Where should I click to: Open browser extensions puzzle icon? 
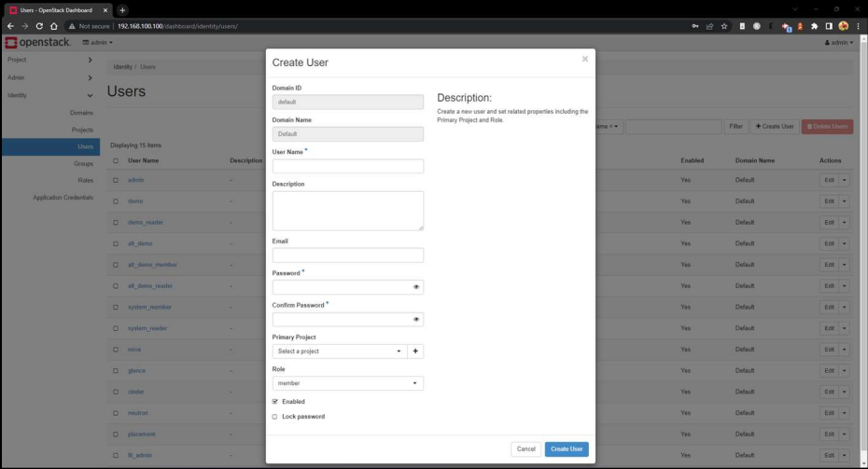(814, 26)
